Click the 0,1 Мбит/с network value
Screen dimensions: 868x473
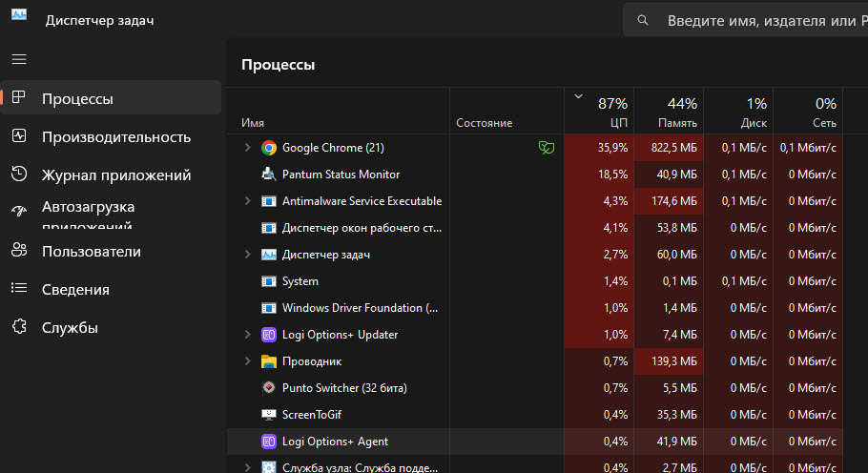pyautogui.click(x=808, y=148)
